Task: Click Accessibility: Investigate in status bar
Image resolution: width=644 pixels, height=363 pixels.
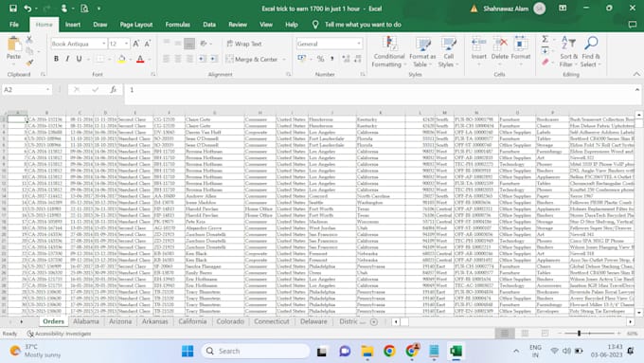Action: click(x=59, y=334)
